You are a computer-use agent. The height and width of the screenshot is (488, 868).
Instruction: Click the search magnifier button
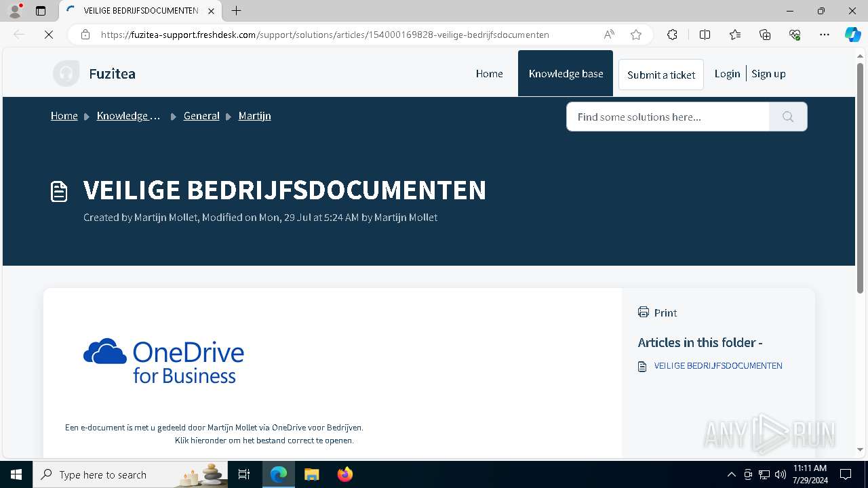tap(788, 117)
